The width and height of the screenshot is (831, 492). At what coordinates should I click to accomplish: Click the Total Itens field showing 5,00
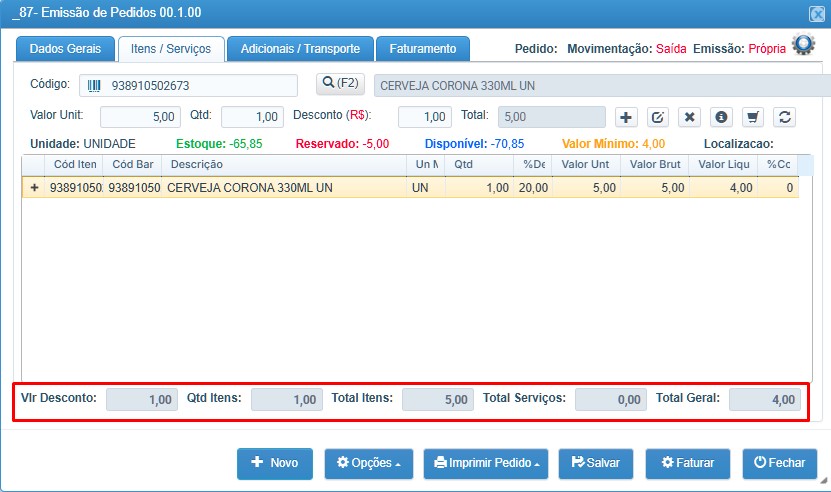[x=438, y=400]
